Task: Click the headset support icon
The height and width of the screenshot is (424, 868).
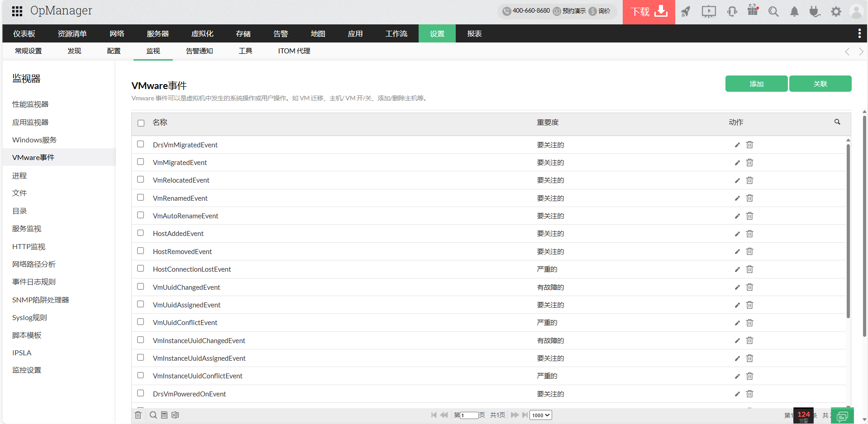Action: pyautogui.click(x=732, y=11)
